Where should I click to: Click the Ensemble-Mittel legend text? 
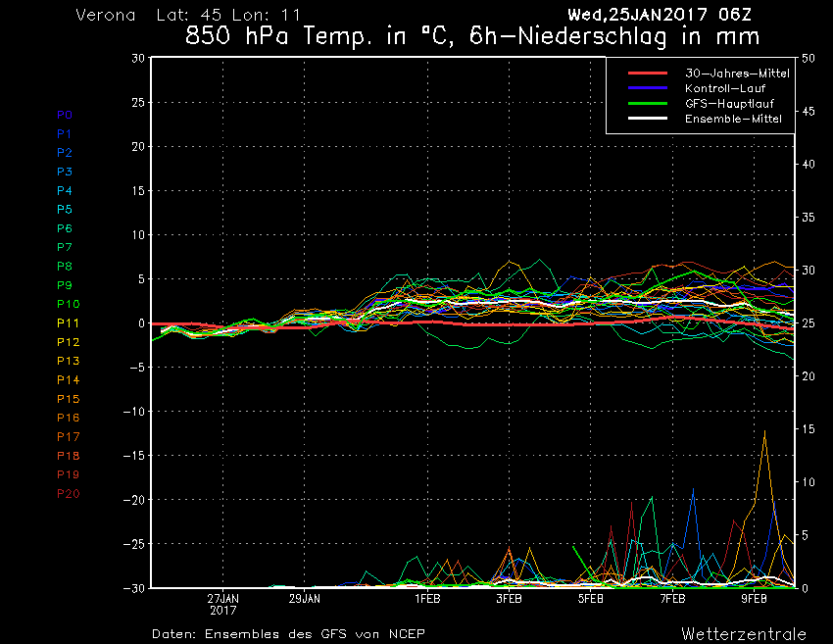click(x=733, y=119)
